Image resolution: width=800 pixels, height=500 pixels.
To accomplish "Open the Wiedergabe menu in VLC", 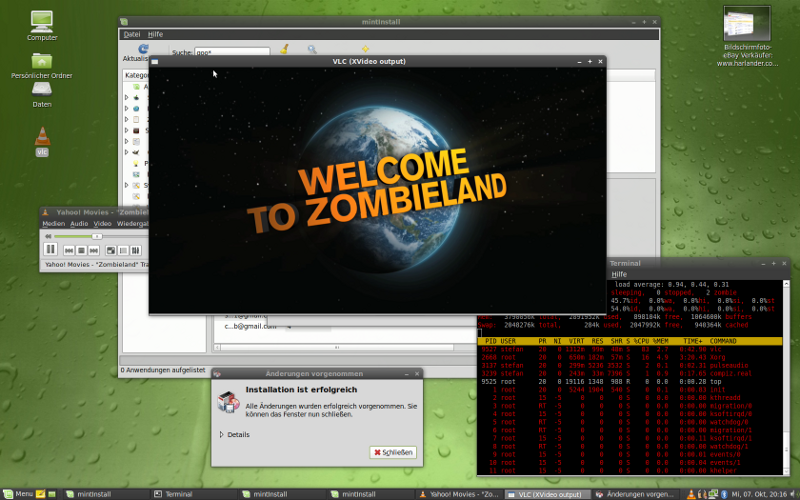I will (133, 223).
